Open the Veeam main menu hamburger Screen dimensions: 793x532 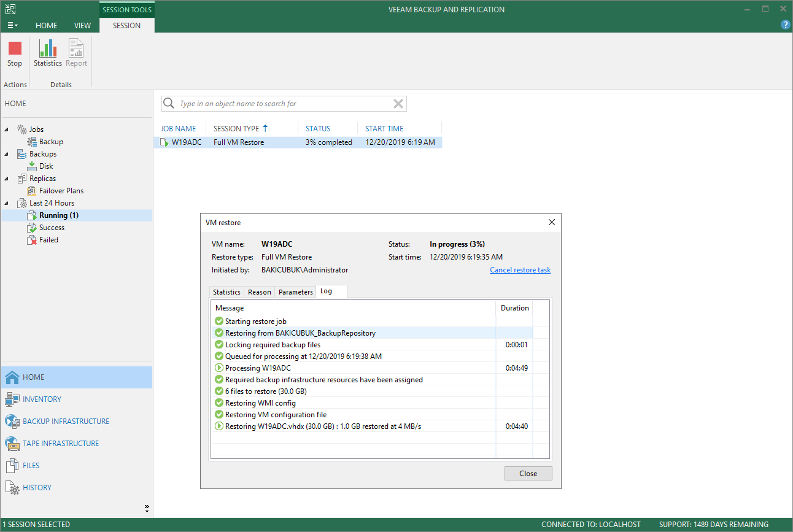12,26
